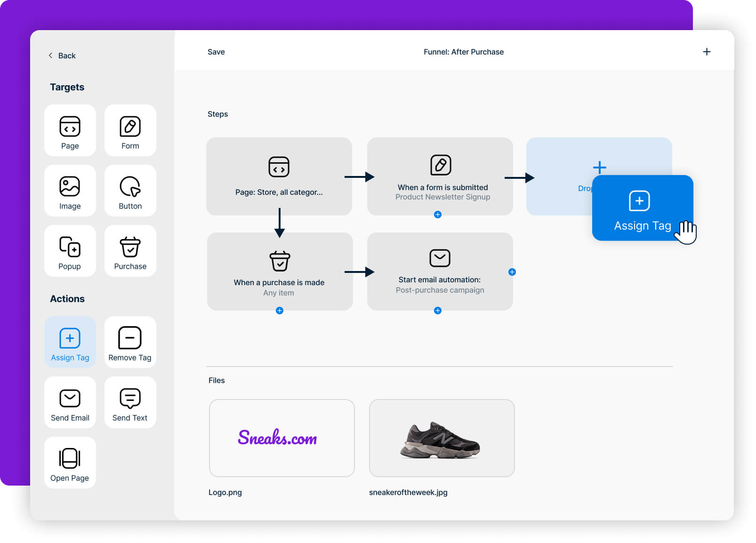Choose the Purchase target tile
The height and width of the screenshot is (543, 756).
[x=130, y=251]
